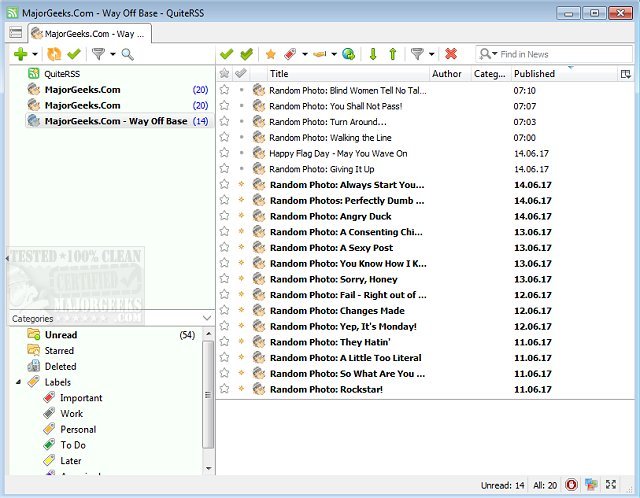The width and height of the screenshot is (640, 498).
Task: Collapse the Categories panel with its chevron
Action: click(207, 318)
